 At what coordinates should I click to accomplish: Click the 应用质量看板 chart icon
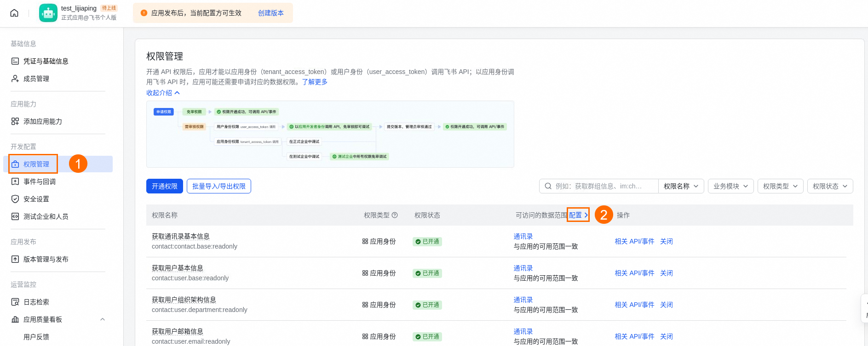pos(15,319)
